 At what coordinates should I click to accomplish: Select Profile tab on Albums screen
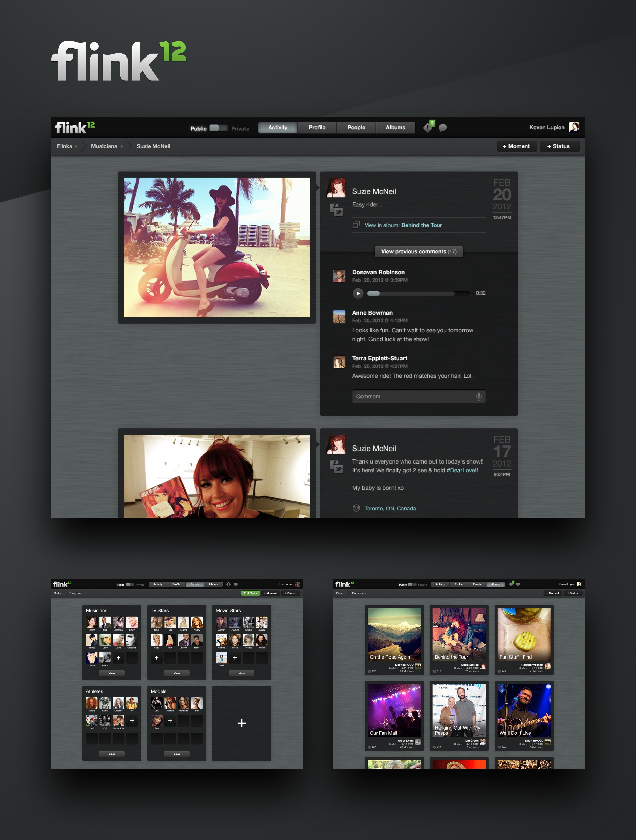pyautogui.click(x=459, y=584)
